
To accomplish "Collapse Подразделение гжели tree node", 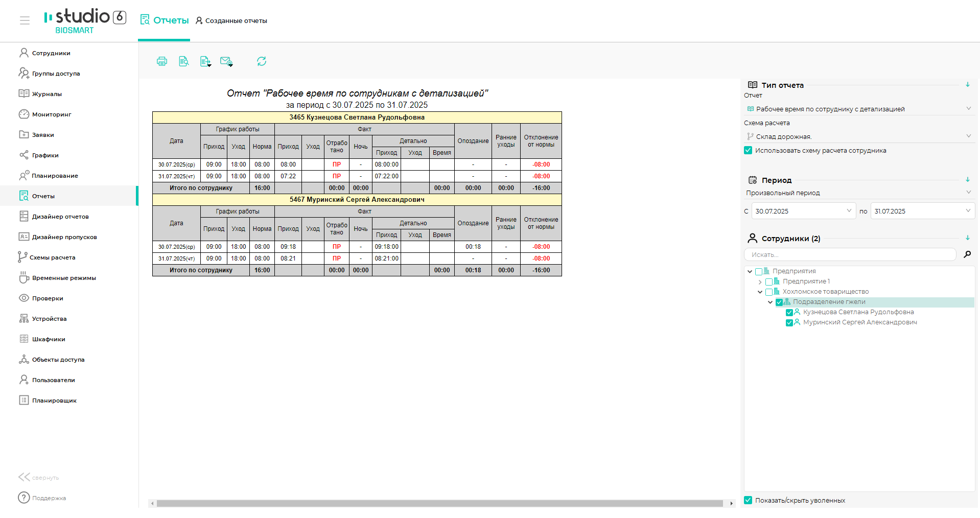I will coord(770,302).
